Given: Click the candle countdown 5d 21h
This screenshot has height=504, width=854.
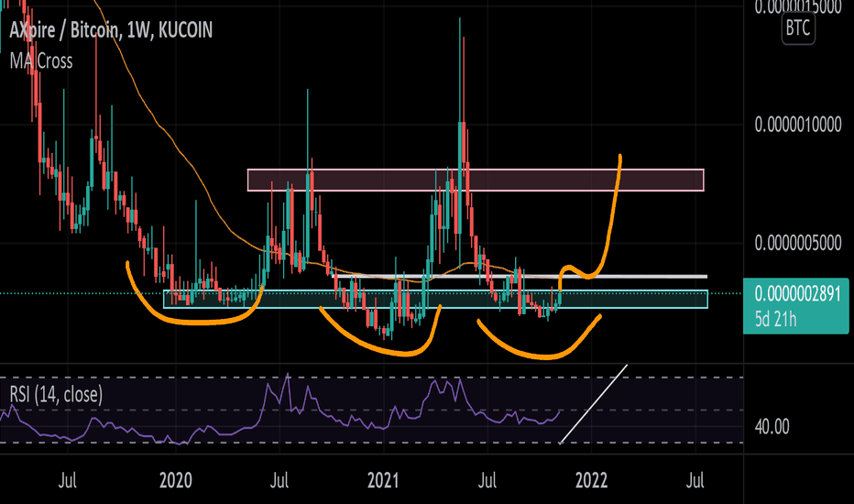Looking at the screenshot, I should (x=775, y=319).
